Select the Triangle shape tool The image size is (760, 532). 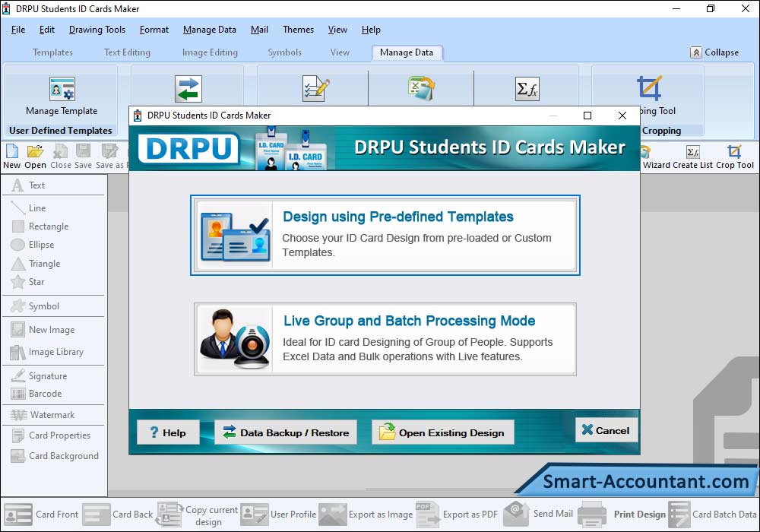[x=36, y=264]
